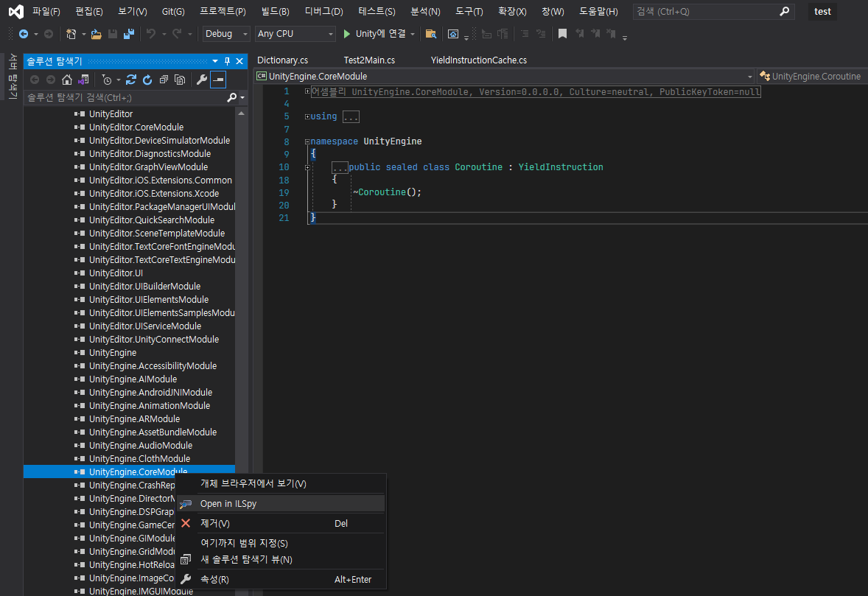Click the New Project toolbar icon

tap(71, 34)
